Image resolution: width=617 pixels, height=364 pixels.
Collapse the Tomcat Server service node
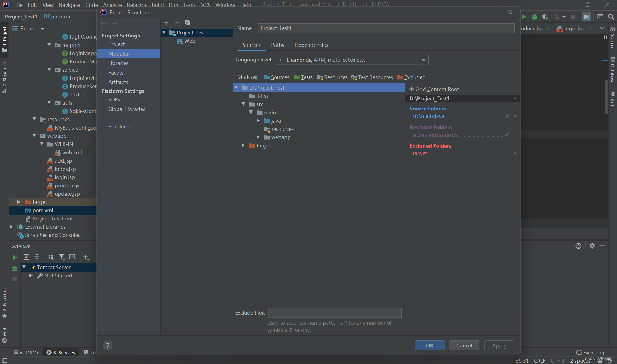click(24, 267)
